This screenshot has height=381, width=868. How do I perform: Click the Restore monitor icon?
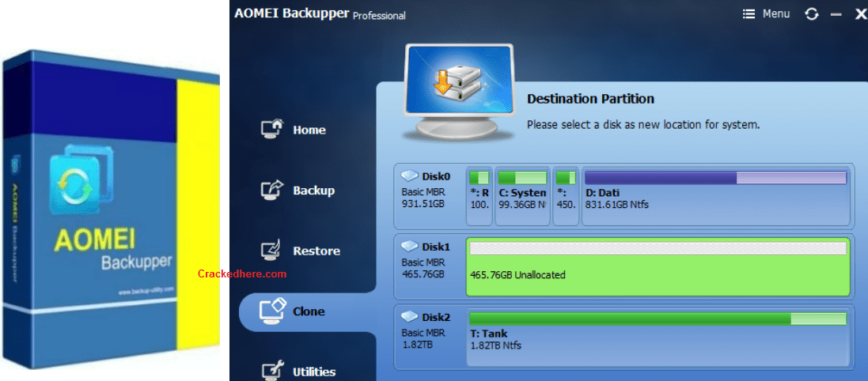(x=272, y=250)
